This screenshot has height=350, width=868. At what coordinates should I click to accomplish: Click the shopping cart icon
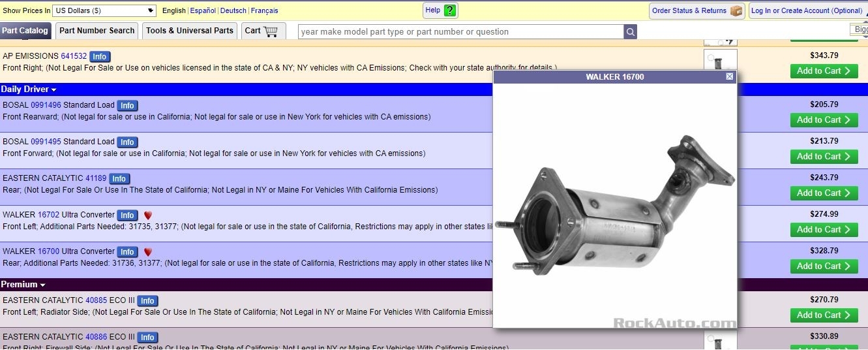click(x=271, y=31)
